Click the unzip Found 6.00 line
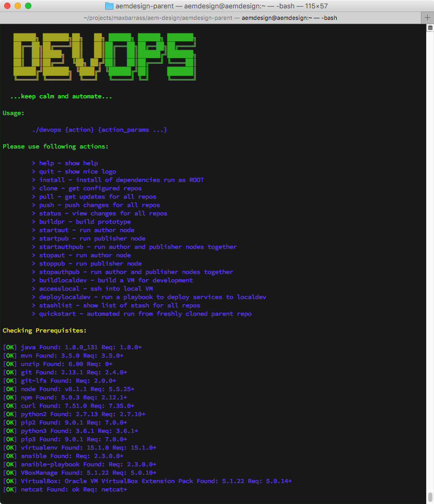 tap(58, 364)
